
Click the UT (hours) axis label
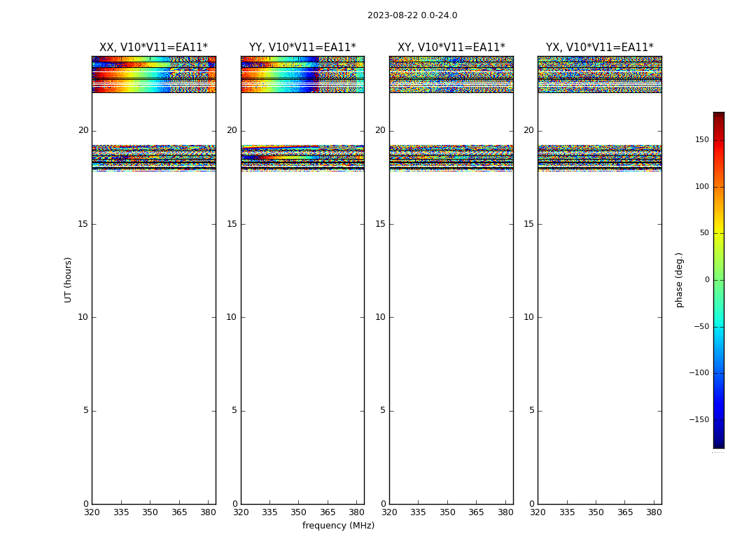[x=68, y=280]
